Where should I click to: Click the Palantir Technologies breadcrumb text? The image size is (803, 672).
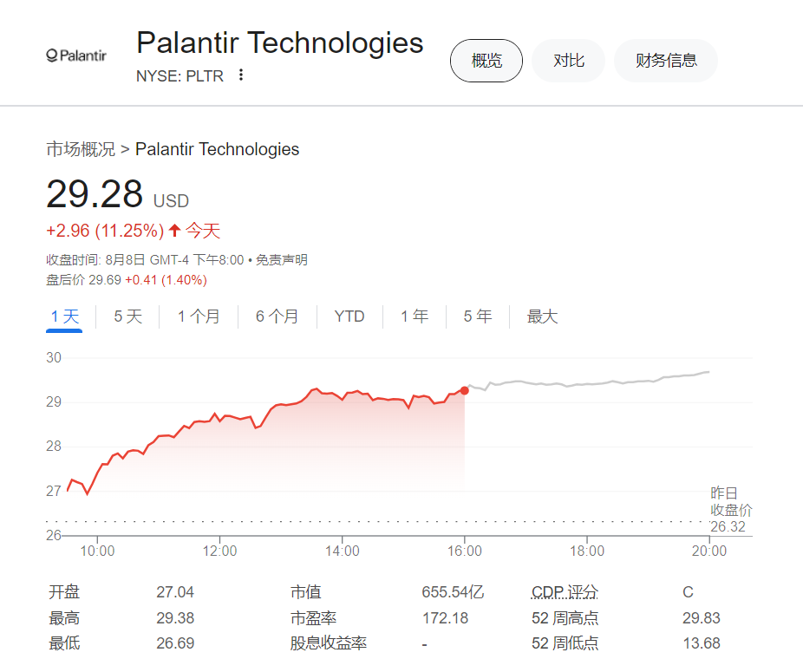pyautogui.click(x=217, y=149)
